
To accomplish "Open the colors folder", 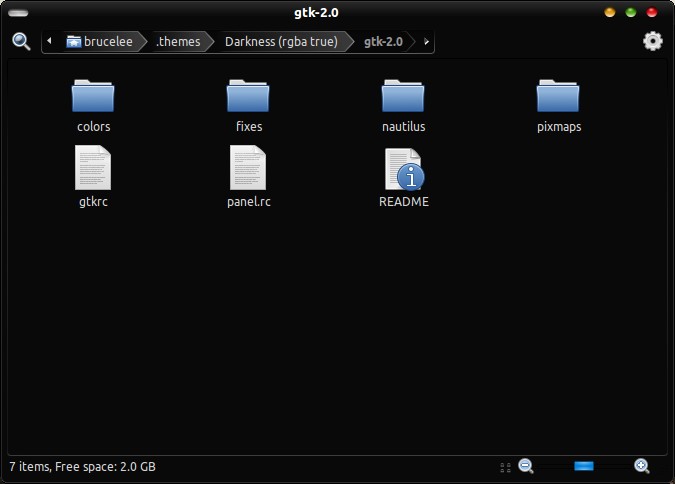I will (93, 96).
